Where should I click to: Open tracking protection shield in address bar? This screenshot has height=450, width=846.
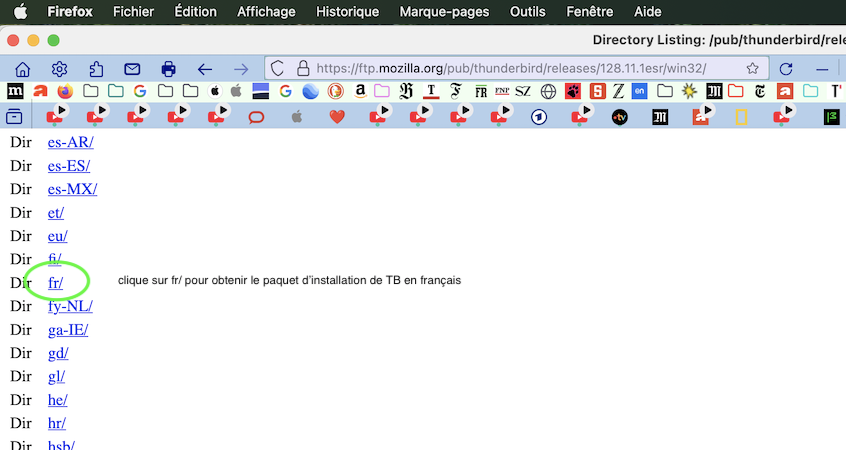pos(277,69)
